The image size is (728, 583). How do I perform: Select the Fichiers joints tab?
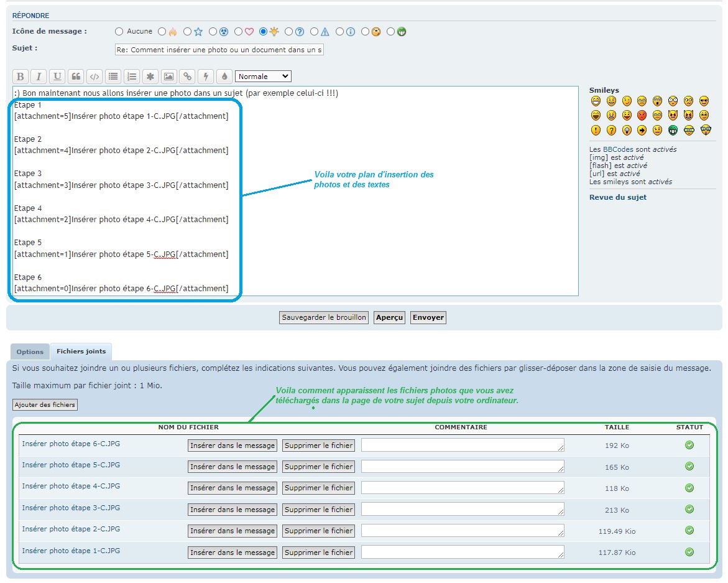[x=81, y=352]
